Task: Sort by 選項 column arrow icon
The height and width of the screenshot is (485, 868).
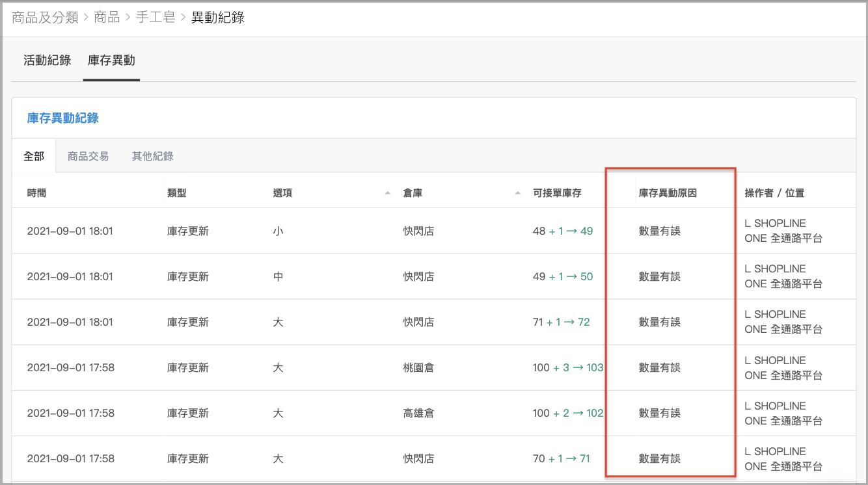Action: point(387,193)
